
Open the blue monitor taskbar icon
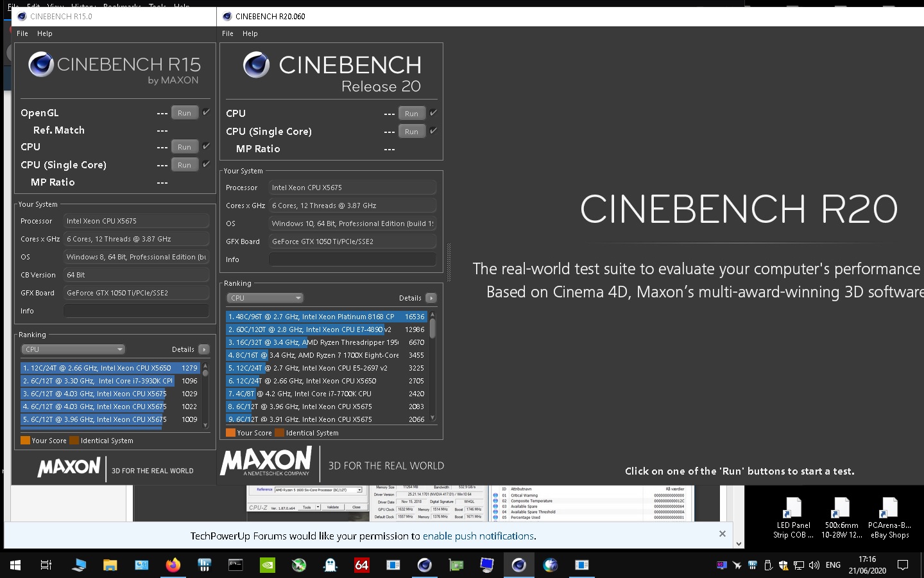pyautogui.click(x=488, y=565)
